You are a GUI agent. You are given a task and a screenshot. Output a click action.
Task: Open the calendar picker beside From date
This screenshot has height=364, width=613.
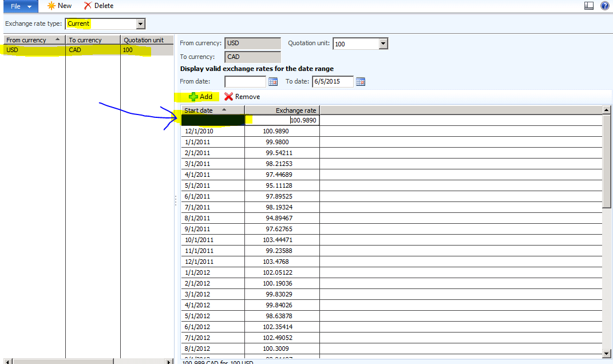coord(272,81)
